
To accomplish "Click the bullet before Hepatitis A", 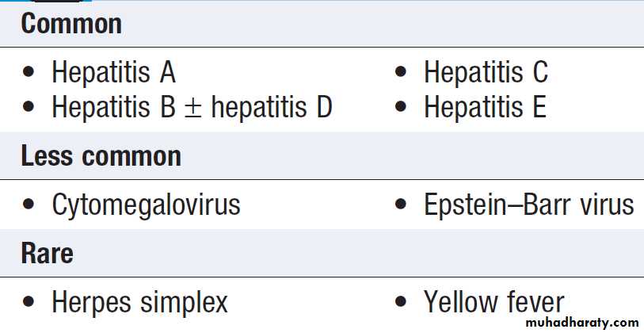I will tap(29, 74).
